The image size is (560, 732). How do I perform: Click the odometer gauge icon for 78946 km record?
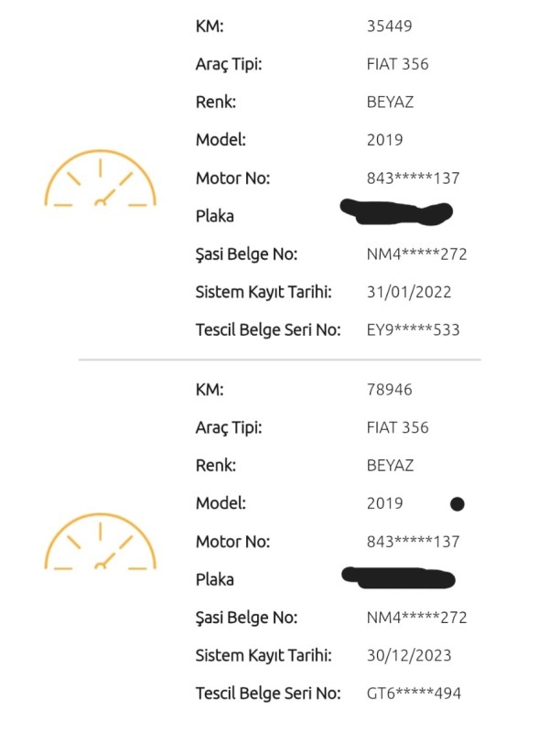coord(101,542)
